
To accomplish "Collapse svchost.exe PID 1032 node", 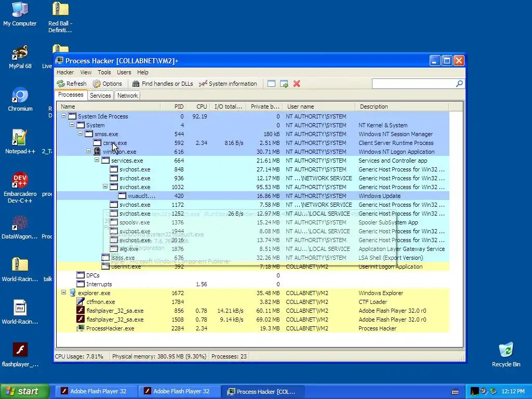I will [x=105, y=187].
